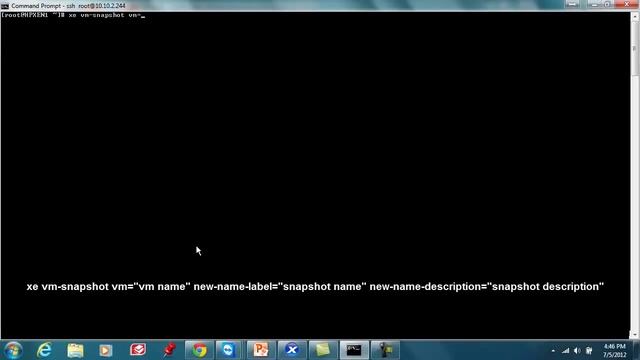Open the network signal tray icon
This screenshot has width=640, height=360.
[x=565, y=351]
